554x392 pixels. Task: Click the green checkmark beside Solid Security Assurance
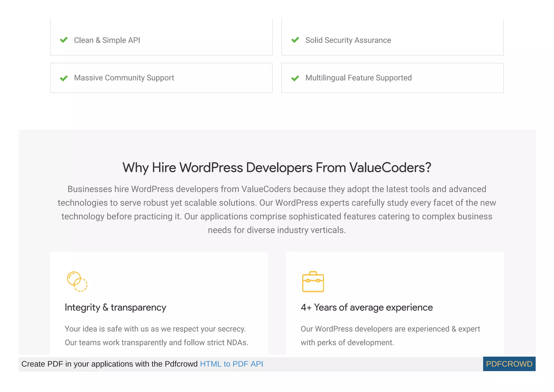click(295, 40)
